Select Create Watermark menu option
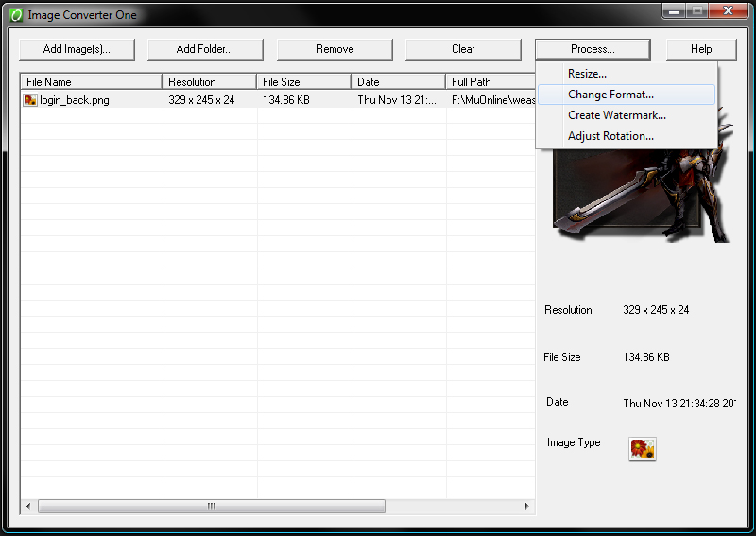 [x=616, y=115]
